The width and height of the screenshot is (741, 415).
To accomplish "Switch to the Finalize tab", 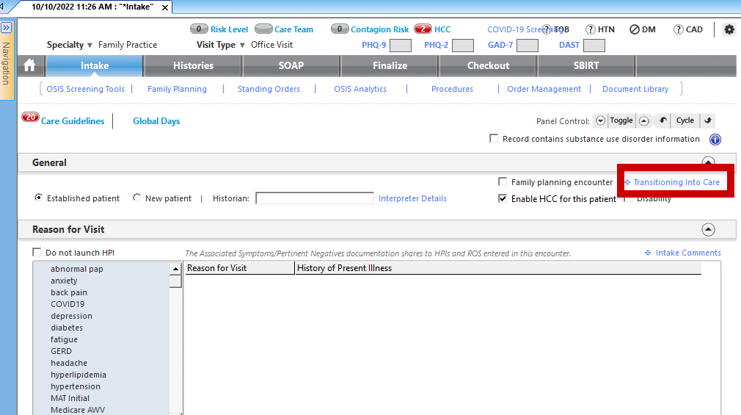I will coord(390,66).
